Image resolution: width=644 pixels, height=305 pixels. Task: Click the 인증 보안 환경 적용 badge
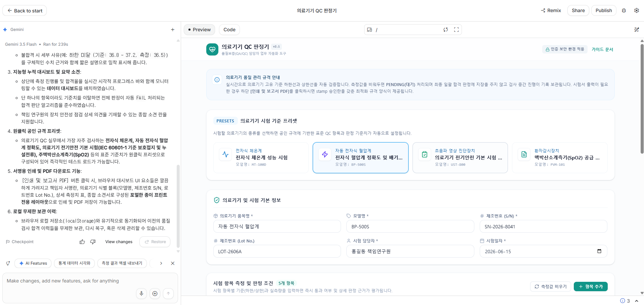[x=565, y=49]
